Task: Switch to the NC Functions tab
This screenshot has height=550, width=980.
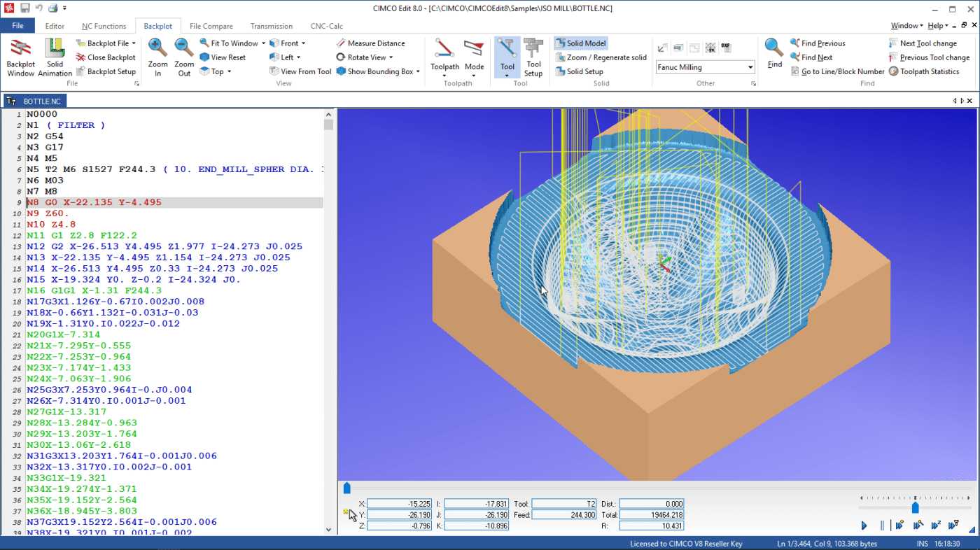Action: pyautogui.click(x=104, y=26)
